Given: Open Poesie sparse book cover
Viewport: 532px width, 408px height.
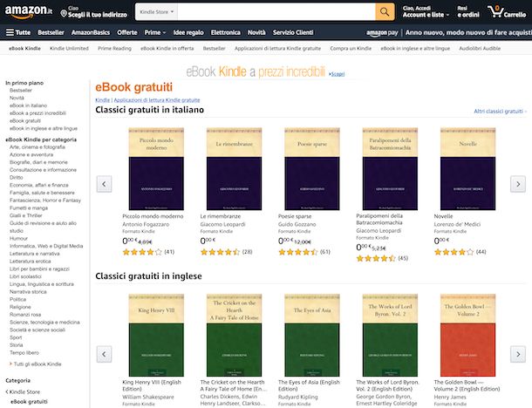Looking at the screenshot, I should [312, 169].
